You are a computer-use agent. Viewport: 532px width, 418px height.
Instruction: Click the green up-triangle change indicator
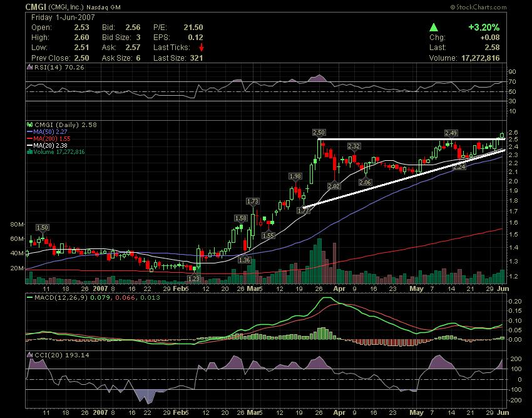[x=433, y=28]
